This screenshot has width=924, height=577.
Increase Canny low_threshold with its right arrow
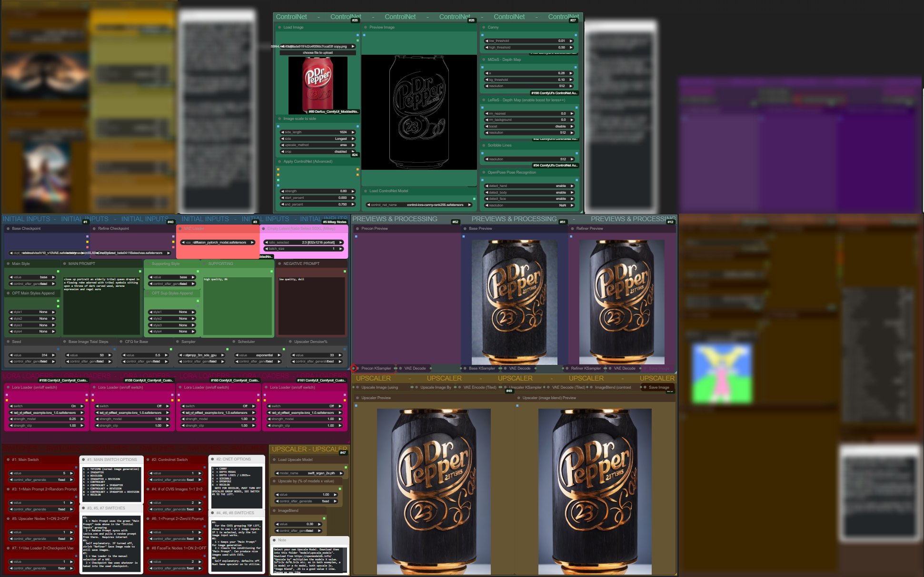[571, 41]
